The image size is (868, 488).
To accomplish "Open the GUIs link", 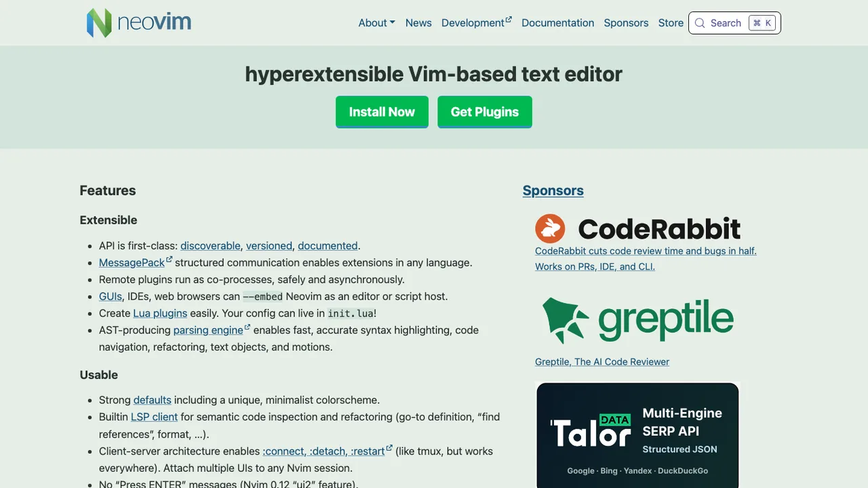I will 111,296.
